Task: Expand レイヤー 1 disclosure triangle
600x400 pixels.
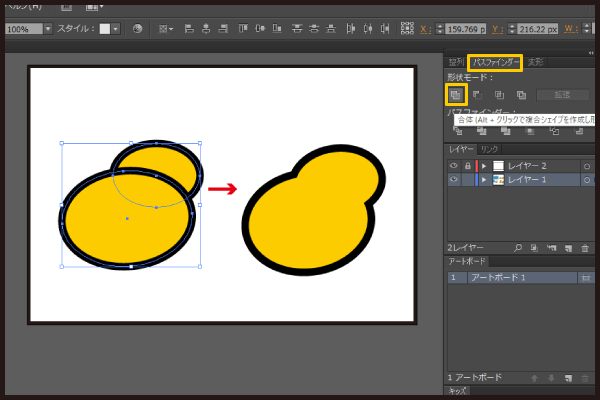Action: pyautogui.click(x=484, y=180)
